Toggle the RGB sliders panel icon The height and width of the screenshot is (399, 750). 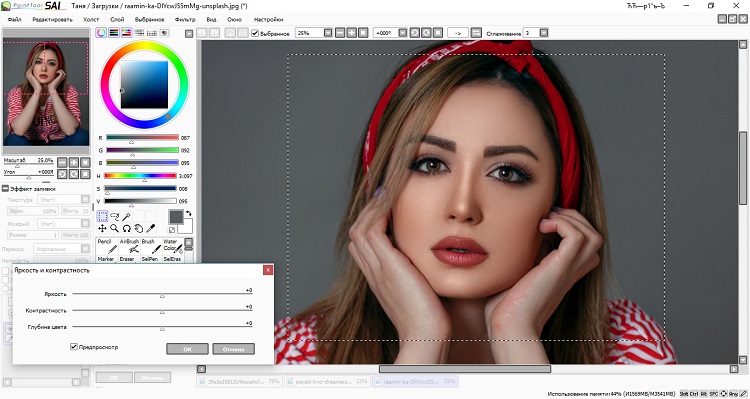click(114, 33)
